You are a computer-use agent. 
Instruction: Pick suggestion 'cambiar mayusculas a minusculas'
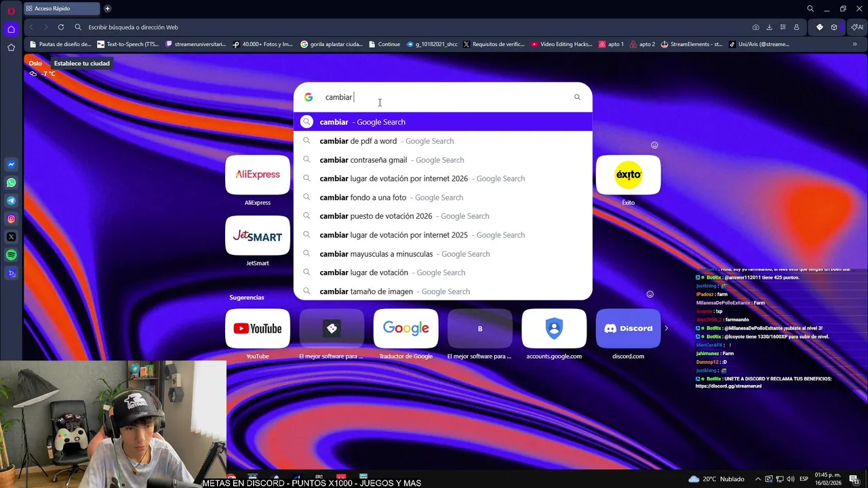[443, 253]
